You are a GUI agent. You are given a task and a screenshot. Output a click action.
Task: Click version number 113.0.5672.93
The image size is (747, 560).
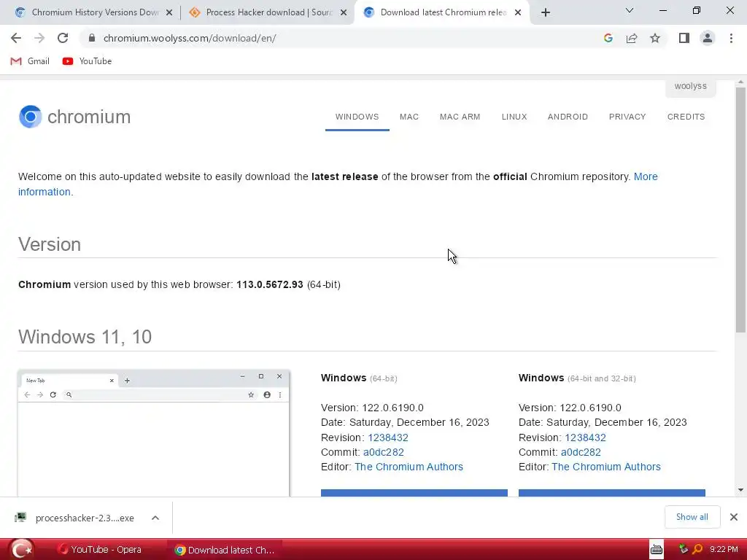(x=270, y=285)
